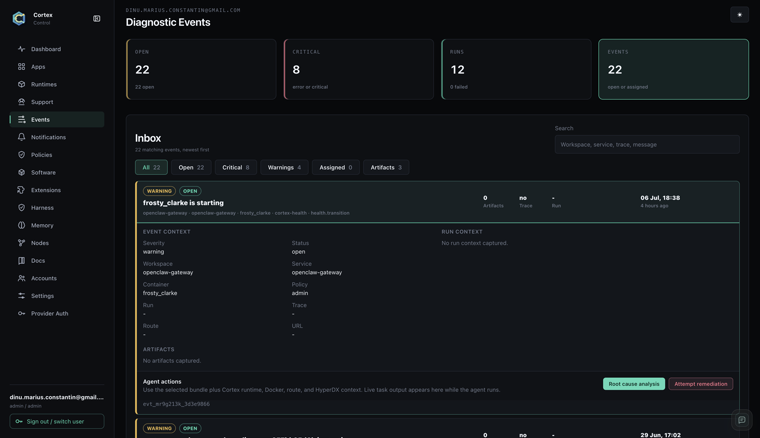
Task: Open the Runtimes section
Action: 57,84
